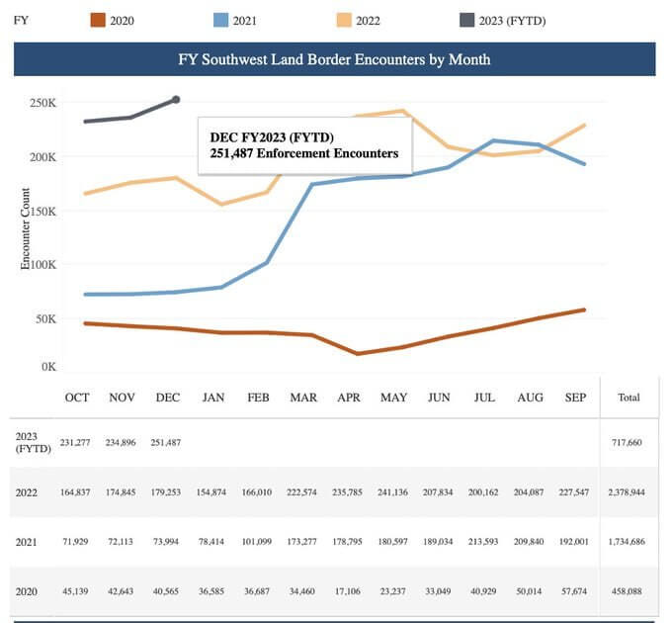Screen dimensions: 672x623
Task: Click the 250K y-axis label
Action: click(42, 104)
